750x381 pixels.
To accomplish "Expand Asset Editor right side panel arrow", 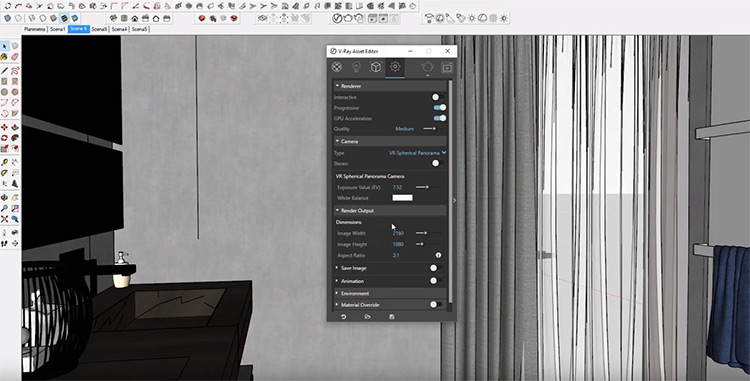I will [454, 200].
